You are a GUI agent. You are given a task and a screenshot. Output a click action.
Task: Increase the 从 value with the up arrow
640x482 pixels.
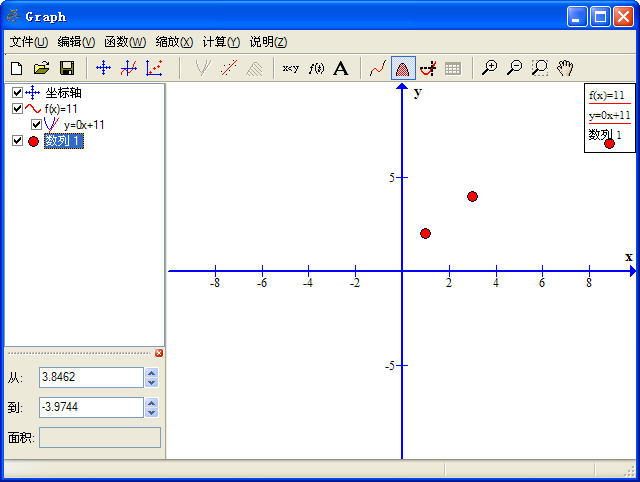pyautogui.click(x=151, y=373)
